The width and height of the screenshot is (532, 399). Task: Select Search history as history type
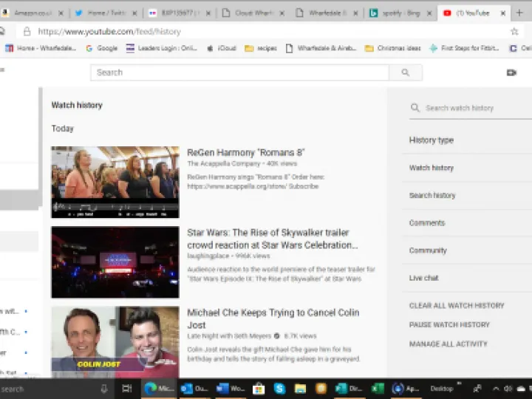click(432, 196)
